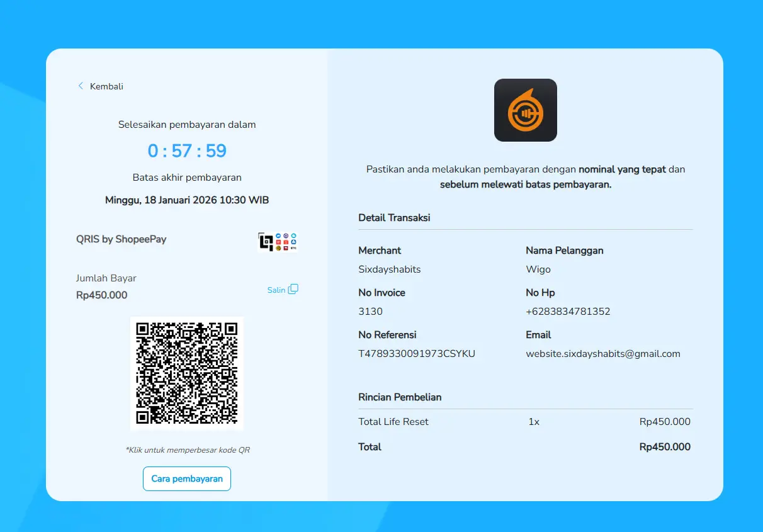This screenshot has width=763, height=532.
Task: Click the QRIS by ShopeePay label
Action: [122, 239]
